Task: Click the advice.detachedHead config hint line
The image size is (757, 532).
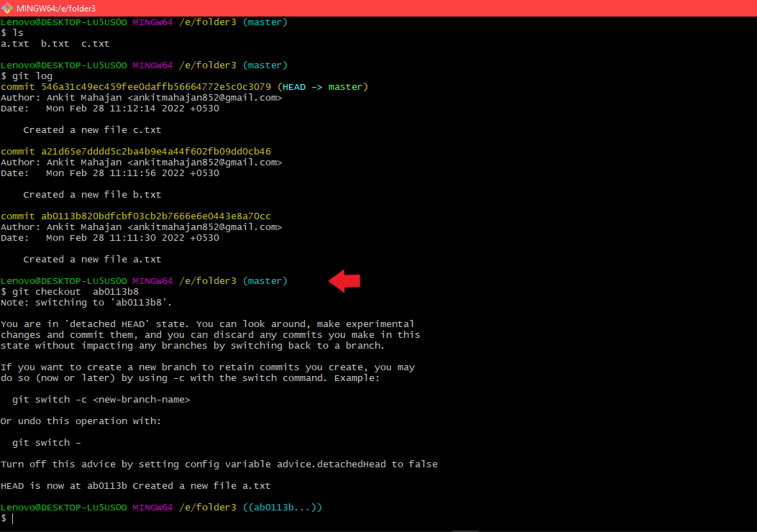Action: click(219, 464)
